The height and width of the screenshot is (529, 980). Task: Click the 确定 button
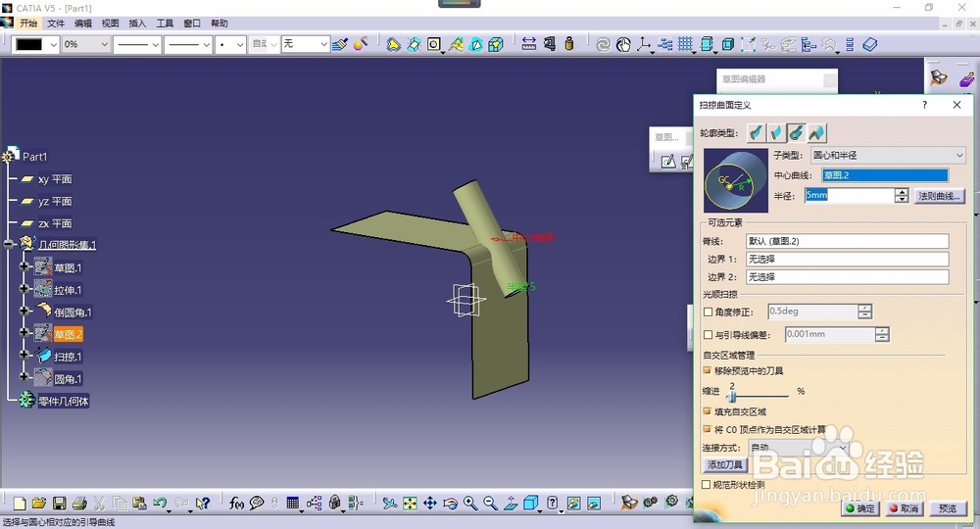[x=860, y=508]
